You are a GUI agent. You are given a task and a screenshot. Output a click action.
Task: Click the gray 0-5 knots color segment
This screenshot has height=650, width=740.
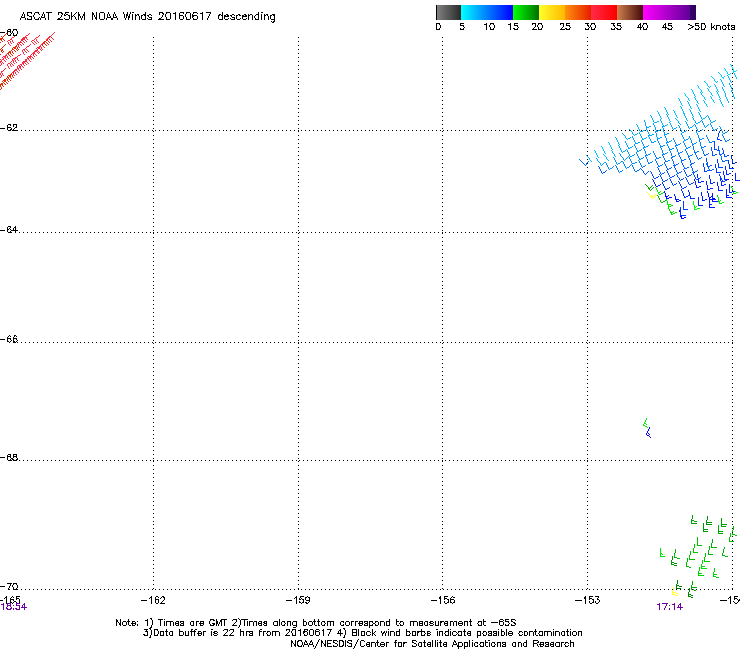pyautogui.click(x=448, y=12)
